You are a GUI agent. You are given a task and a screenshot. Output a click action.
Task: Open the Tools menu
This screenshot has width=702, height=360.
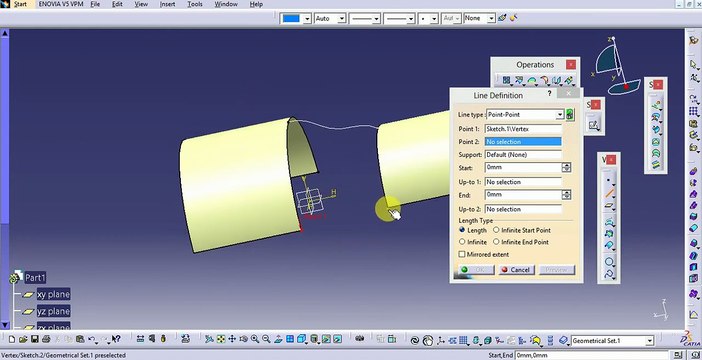pos(195,4)
